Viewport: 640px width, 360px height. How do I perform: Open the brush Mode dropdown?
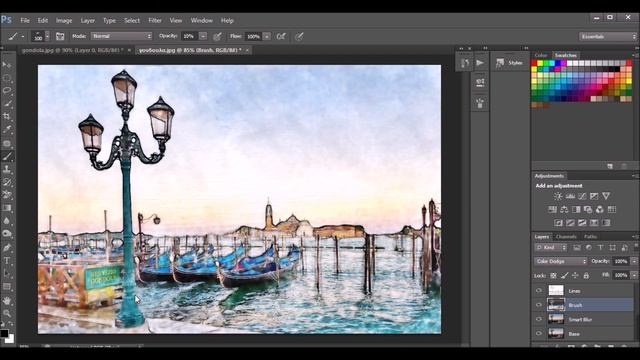[121, 36]
